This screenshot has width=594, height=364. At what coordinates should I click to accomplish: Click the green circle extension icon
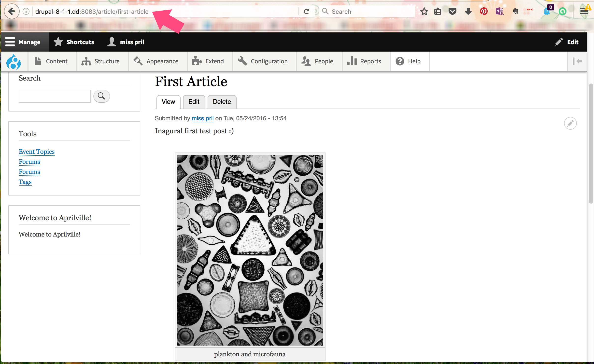click(563, 12)
